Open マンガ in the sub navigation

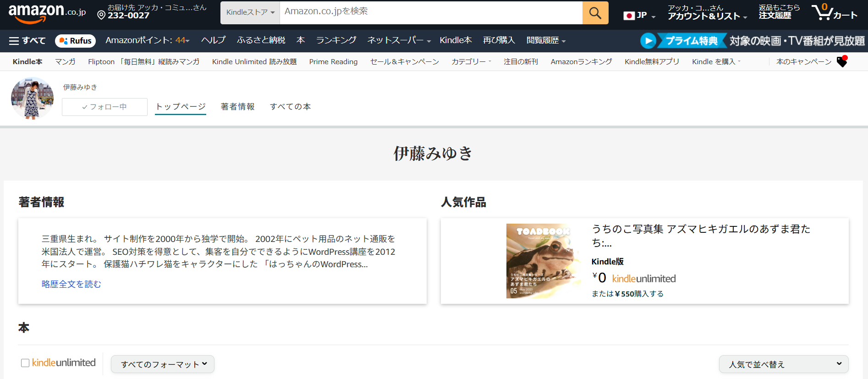[x=65, y=61]
